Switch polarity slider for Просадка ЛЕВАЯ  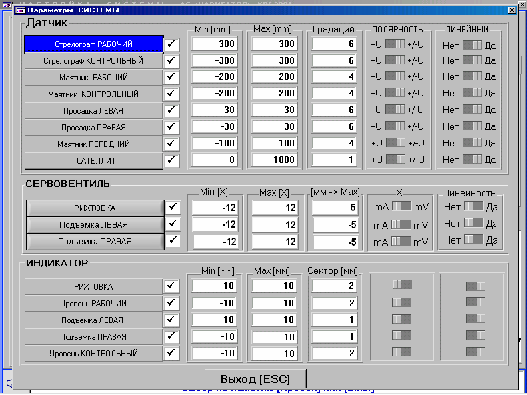pos(395,109)
